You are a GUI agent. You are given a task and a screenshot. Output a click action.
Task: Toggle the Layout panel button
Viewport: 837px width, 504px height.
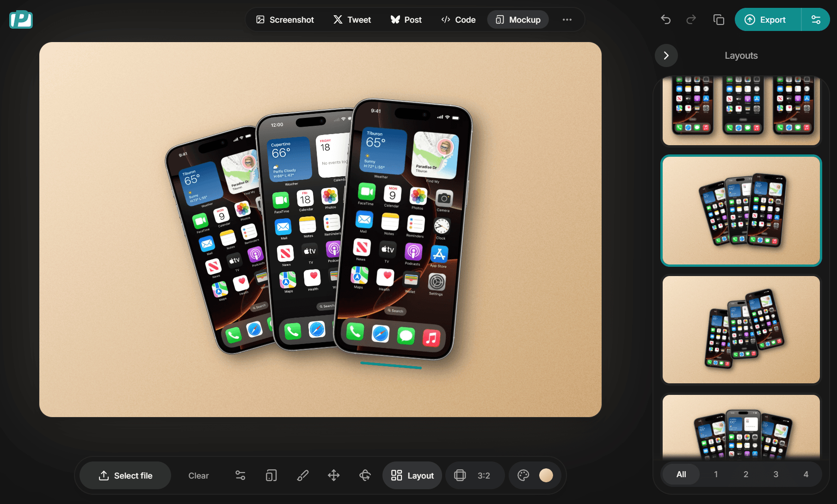point(412,475)
